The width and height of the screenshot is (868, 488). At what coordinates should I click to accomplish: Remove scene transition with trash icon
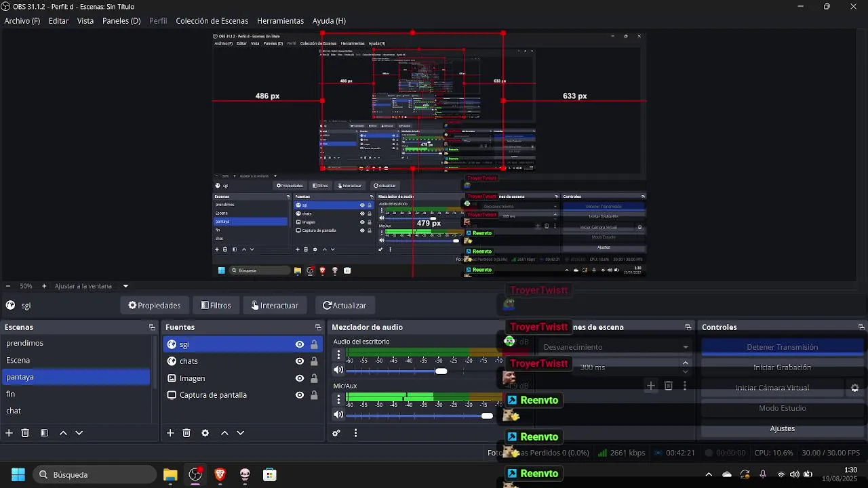[x=669, y=386]
